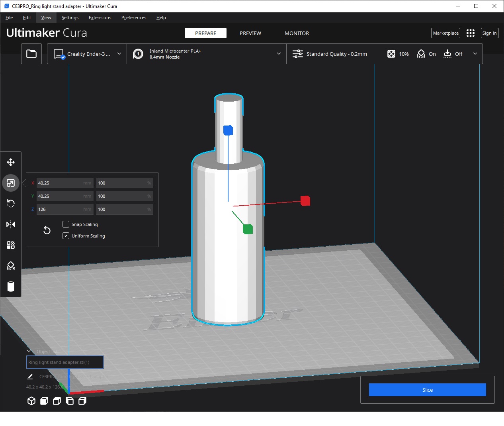Open the Help menu
The image size is (504, 426).
point(161,18)
